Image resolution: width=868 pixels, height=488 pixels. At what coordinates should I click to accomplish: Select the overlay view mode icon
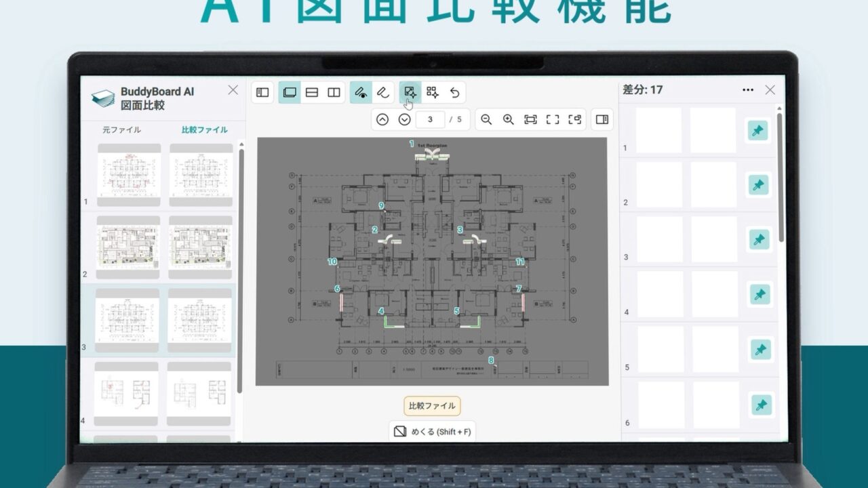click(x=290, y=92)
